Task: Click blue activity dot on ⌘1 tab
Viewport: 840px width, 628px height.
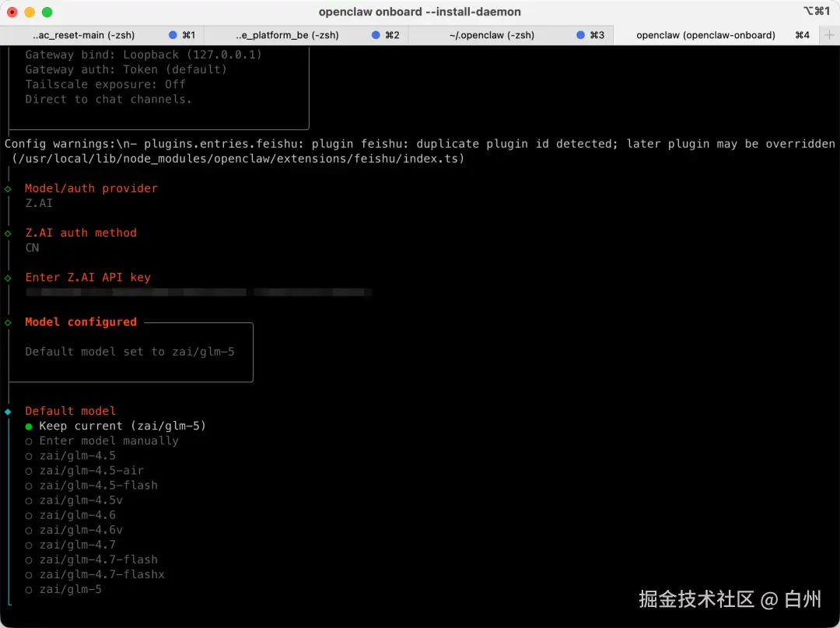Action: click(x=173, y=35)
